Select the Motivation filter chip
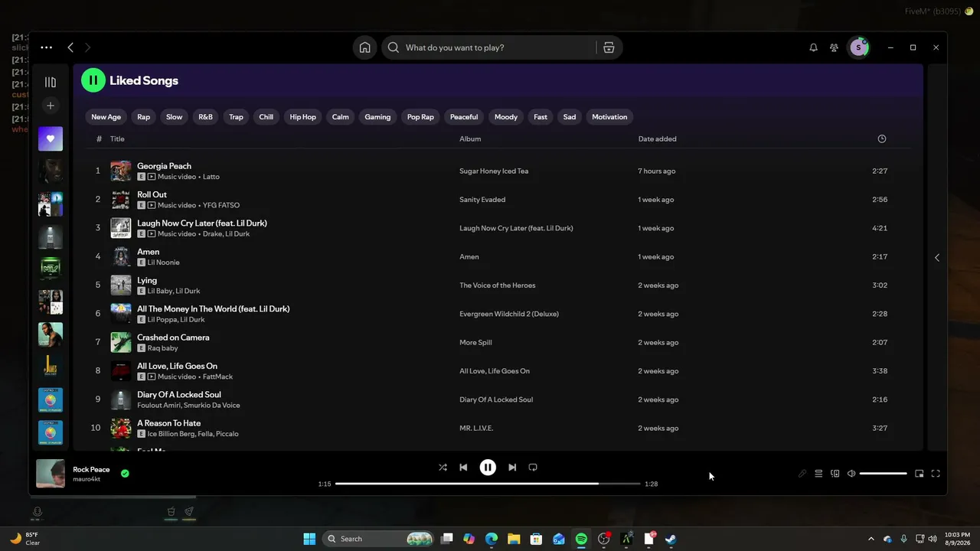Image resolution: width=980 pixels, height=551 pixels. coord(609,117)
